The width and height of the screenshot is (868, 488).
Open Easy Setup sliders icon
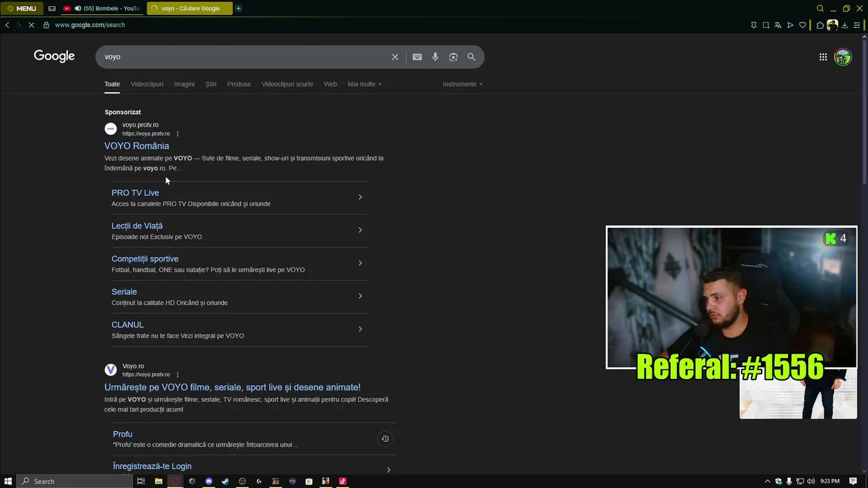tap(856, 25)
